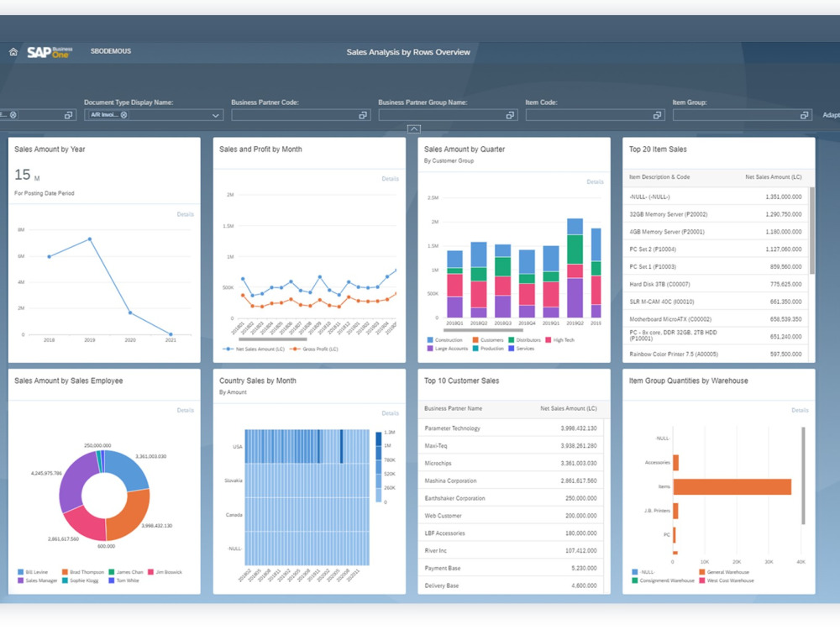Toggle the Distributors legend swatch
This screenshot has width=840, height=630.
pyautogui.click(x=511, y=340)
